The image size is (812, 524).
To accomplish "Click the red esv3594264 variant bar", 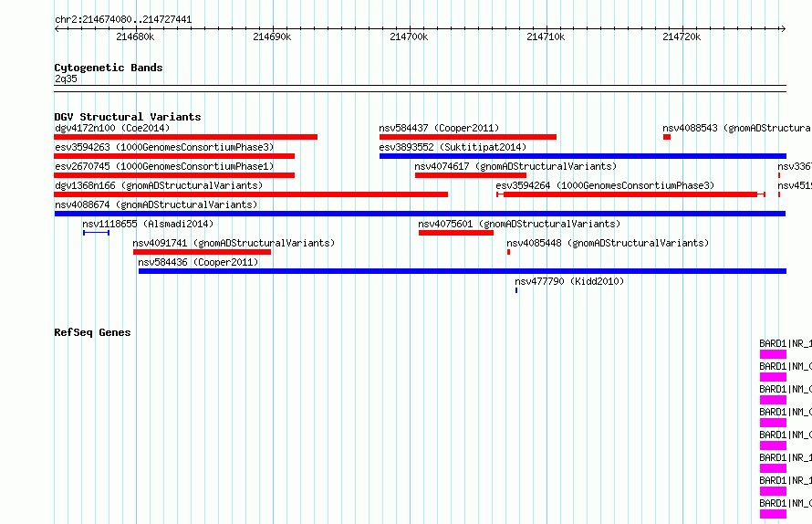I will pyautogui.click(x=630, y=194).
